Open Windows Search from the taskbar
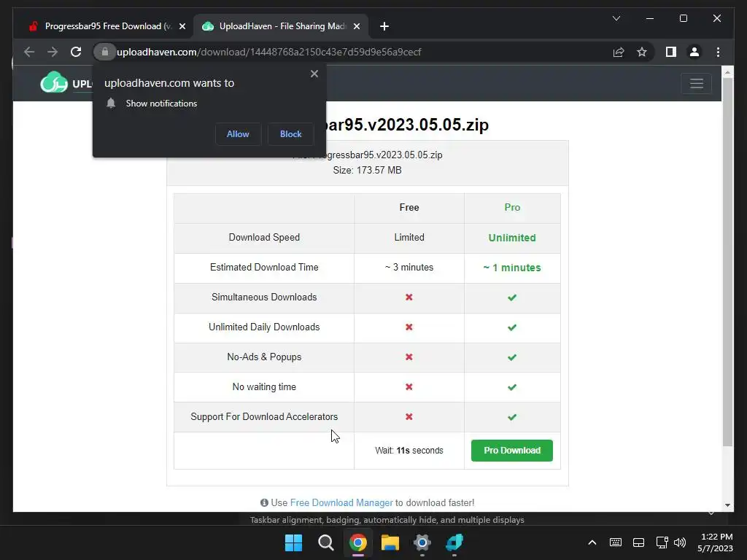The height and width of the screenshot is (560, 747). pos(326,542)
